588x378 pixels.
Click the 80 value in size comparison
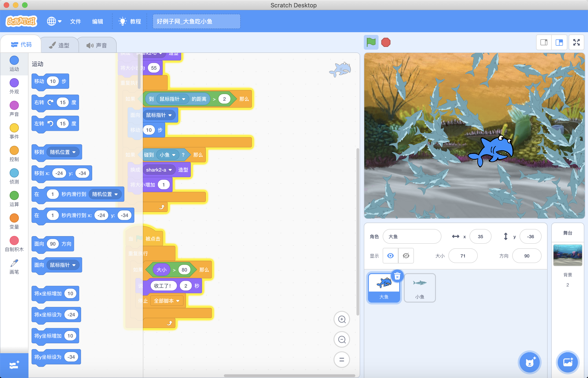pos(184,270)
